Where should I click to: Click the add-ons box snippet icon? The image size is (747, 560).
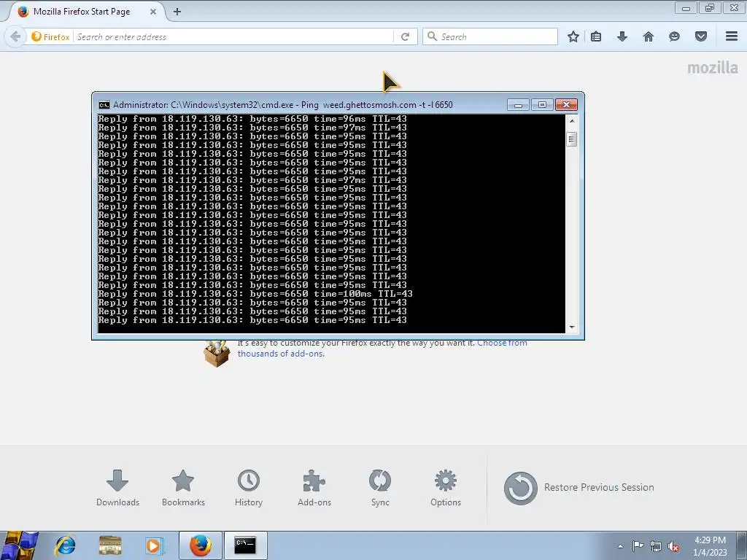point(217,354)
